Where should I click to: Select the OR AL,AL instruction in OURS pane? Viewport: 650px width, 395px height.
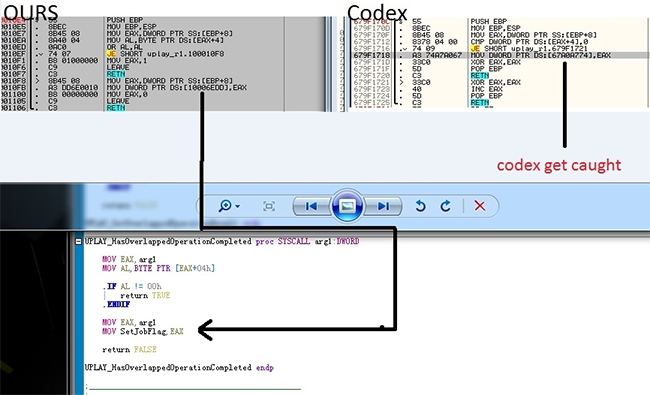pos(124,47)
